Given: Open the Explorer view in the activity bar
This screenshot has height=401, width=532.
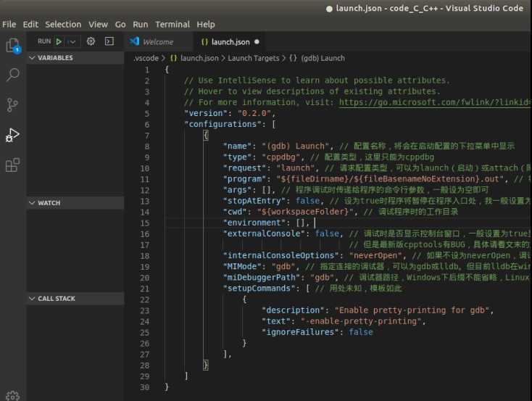Looking at the screenshot, I should click(13, 46).
